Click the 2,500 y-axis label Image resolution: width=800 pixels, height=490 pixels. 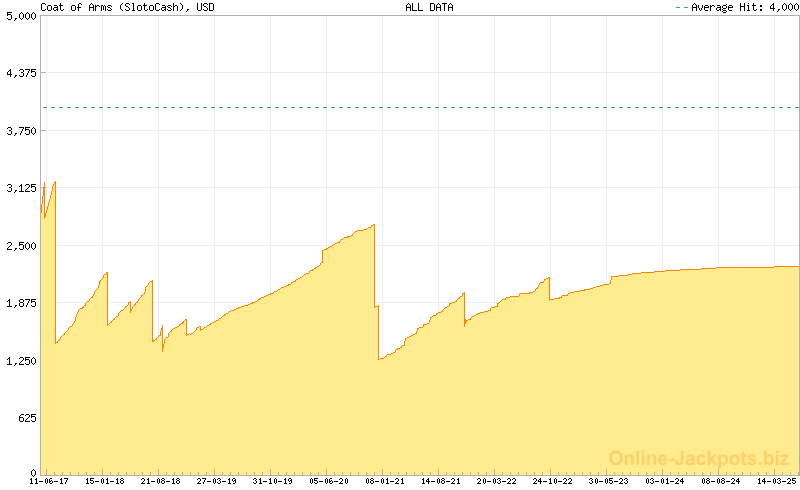click(21, 246)
